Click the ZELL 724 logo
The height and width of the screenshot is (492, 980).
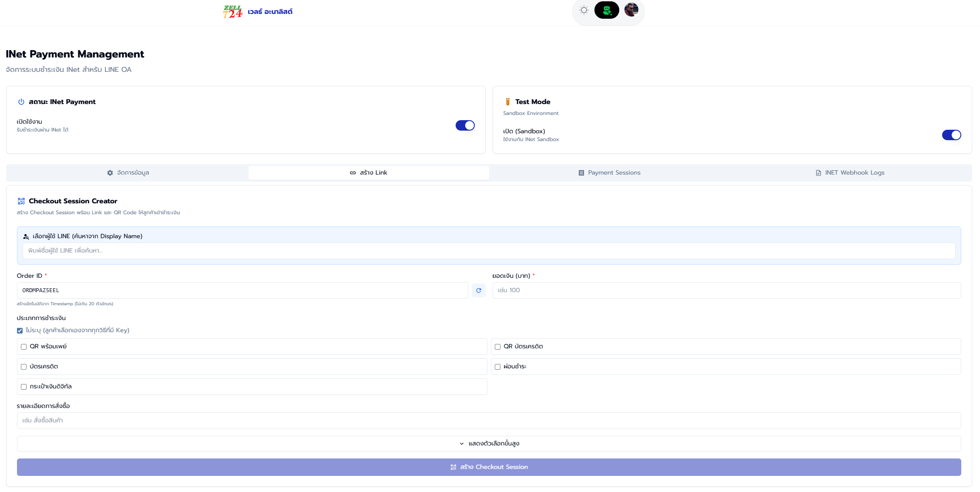(x=232, y=12)
